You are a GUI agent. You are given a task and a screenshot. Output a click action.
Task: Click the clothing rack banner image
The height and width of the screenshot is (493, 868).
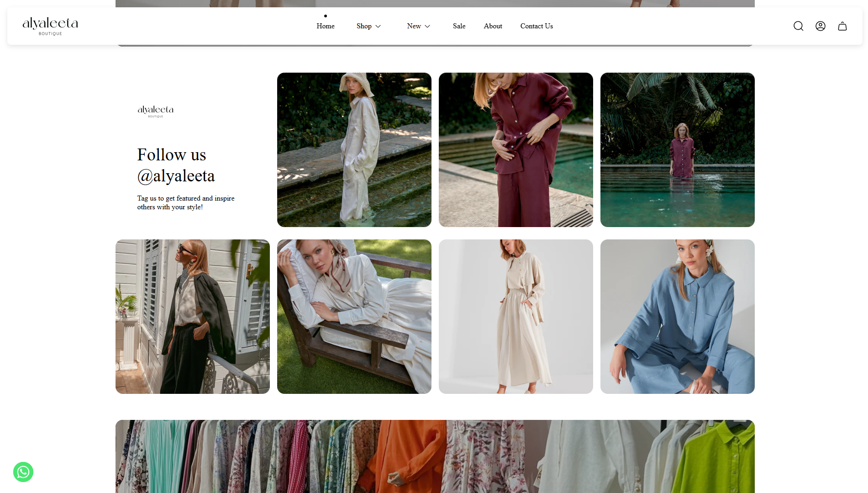tap(435, 456)
